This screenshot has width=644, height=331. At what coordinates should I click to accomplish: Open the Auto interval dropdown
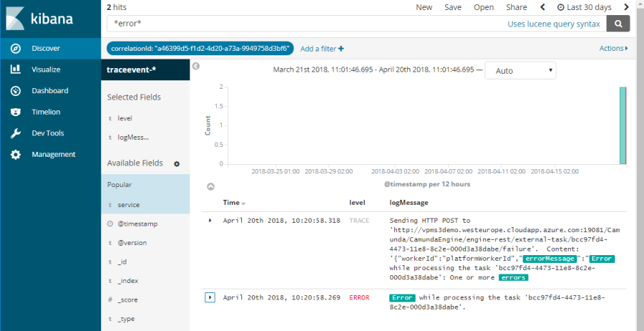point(520,71)
